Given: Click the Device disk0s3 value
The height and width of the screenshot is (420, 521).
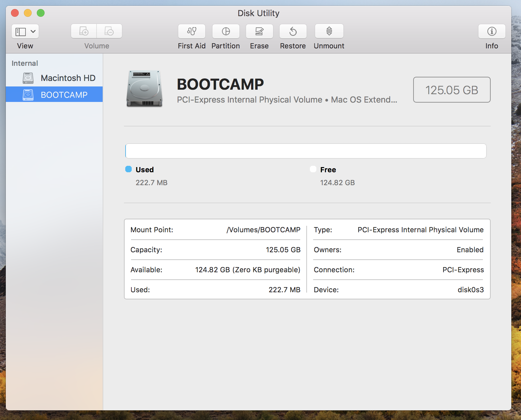Looking at the screenshot, I should [471, 290].
